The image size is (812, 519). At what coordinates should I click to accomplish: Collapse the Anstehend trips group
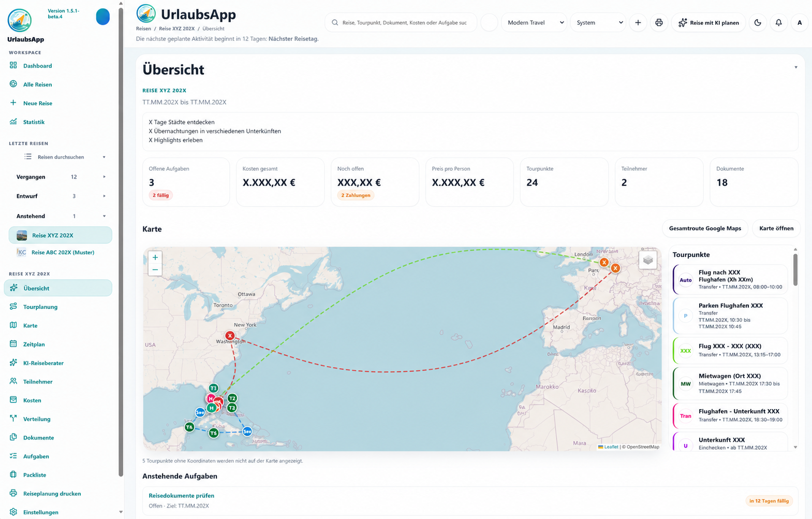61,216
